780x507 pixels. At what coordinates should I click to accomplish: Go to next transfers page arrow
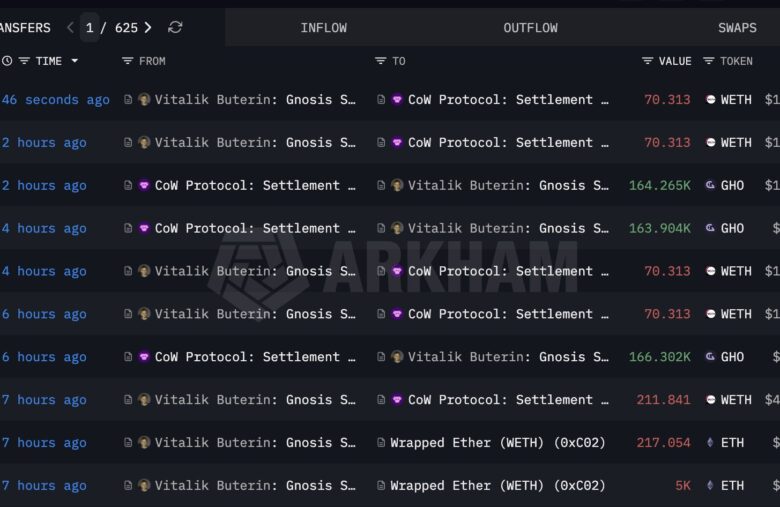coord(148,27)
